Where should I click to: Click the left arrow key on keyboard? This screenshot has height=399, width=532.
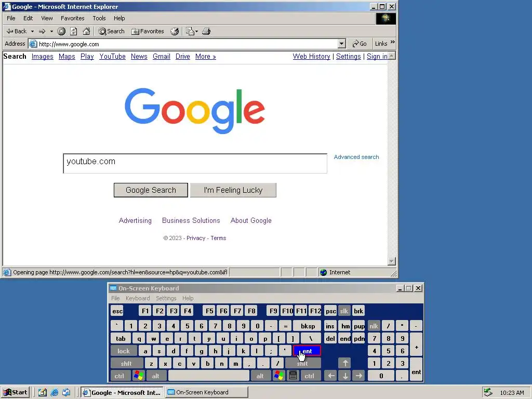pyautogui.click(x=331, y=376)
